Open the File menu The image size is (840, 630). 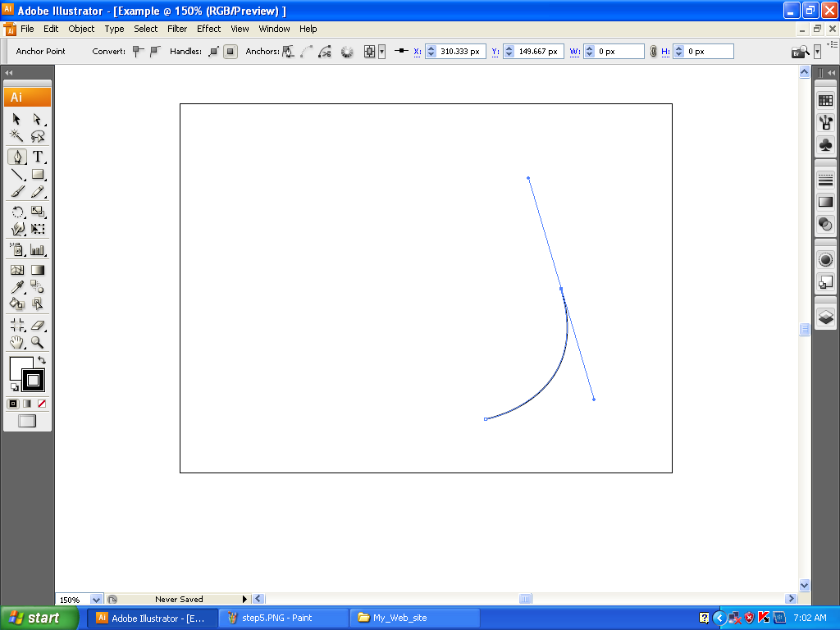pyautogui.click(x=27, y=29)
